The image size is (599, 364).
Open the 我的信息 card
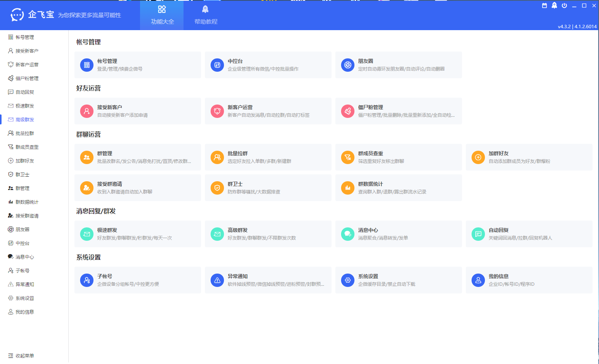[529, 280]
